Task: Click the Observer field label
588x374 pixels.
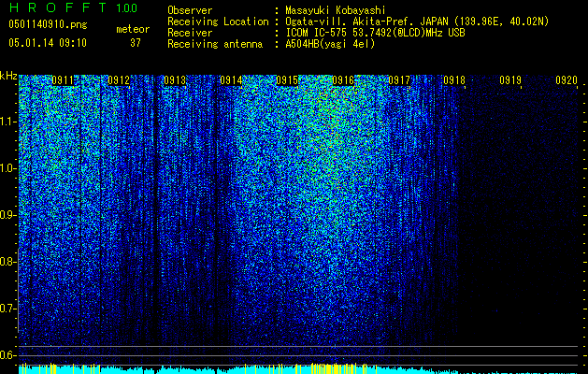Action: [190, 10]
